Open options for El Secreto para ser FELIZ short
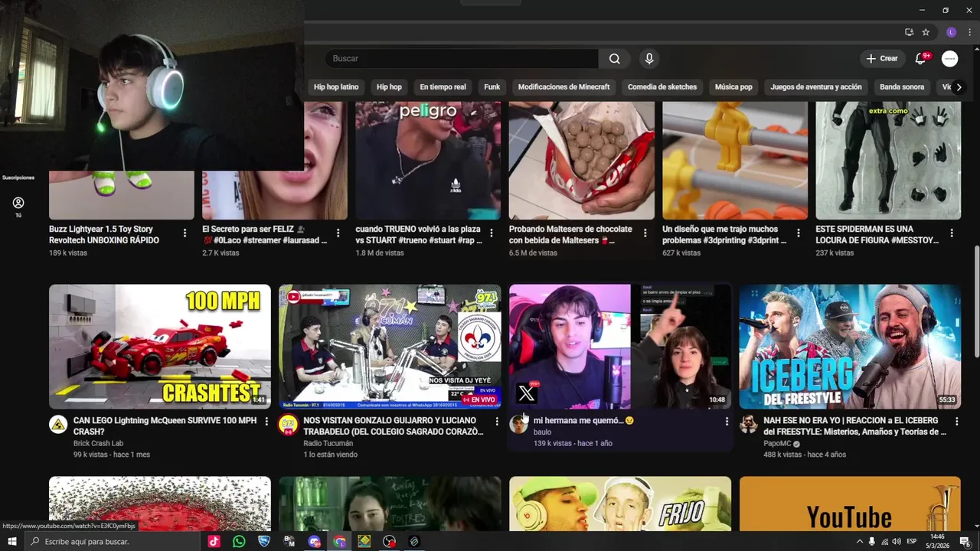This screenshot has width=980, height=551. point(338,233)
